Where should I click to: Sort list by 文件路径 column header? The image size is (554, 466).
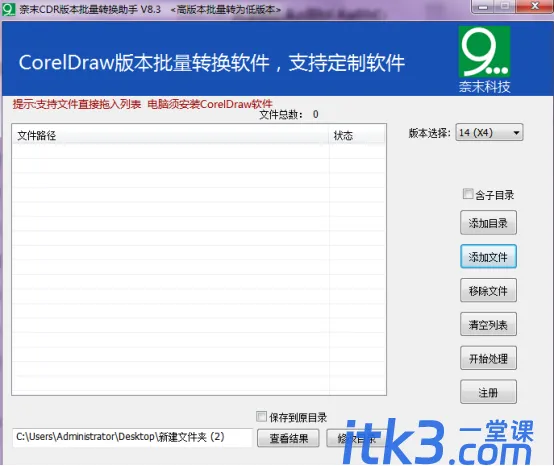click(171, 136)
